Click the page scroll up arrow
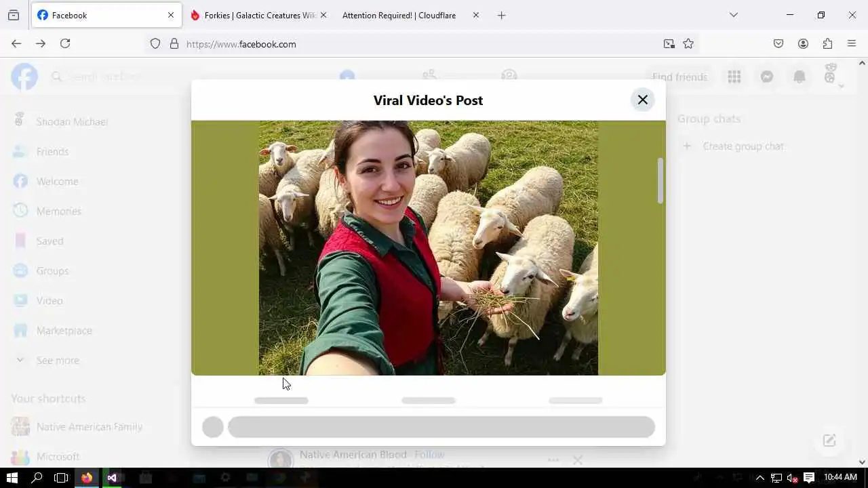 [862, 63]
